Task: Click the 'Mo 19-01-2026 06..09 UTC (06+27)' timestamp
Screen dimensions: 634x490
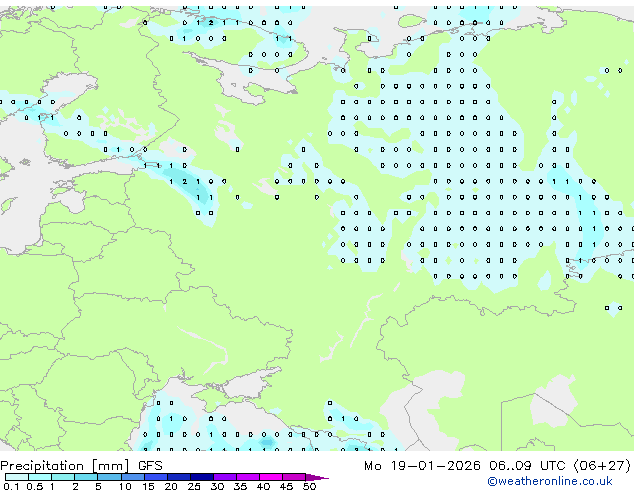Action: (x=497, y=466)
